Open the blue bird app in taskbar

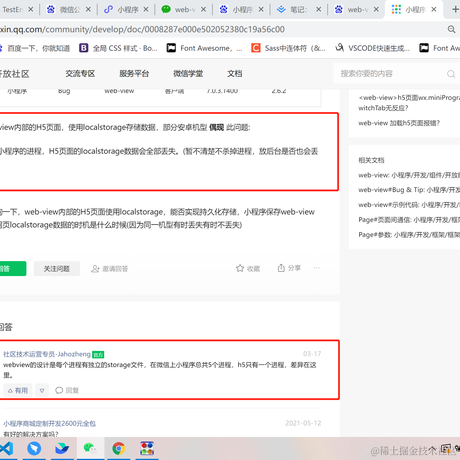pyautogui.click(x=34, y=448)
